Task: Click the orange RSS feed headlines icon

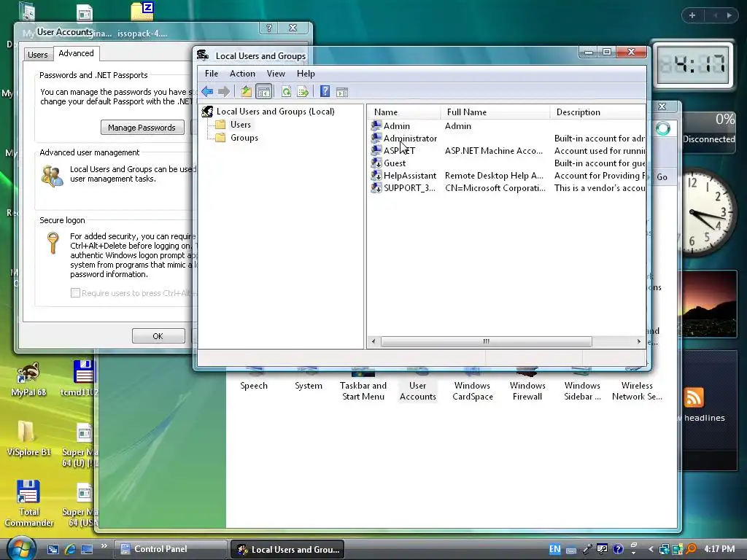Action: point(694,397)
